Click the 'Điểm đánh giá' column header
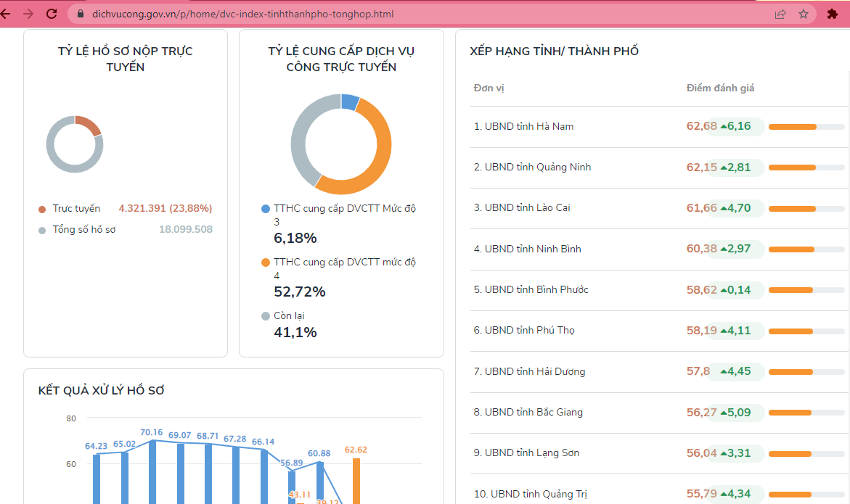Viewport: 850px width, 504px height. (721, 88)
